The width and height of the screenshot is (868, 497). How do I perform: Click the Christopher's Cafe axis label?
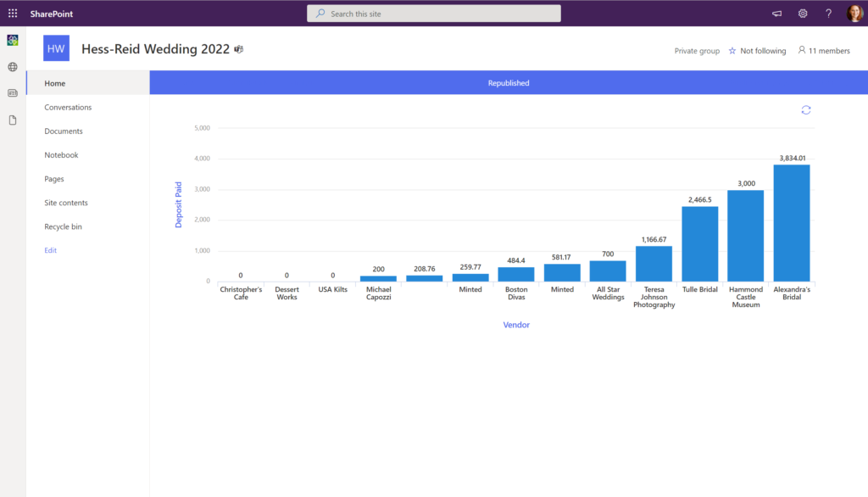point(241,293)
